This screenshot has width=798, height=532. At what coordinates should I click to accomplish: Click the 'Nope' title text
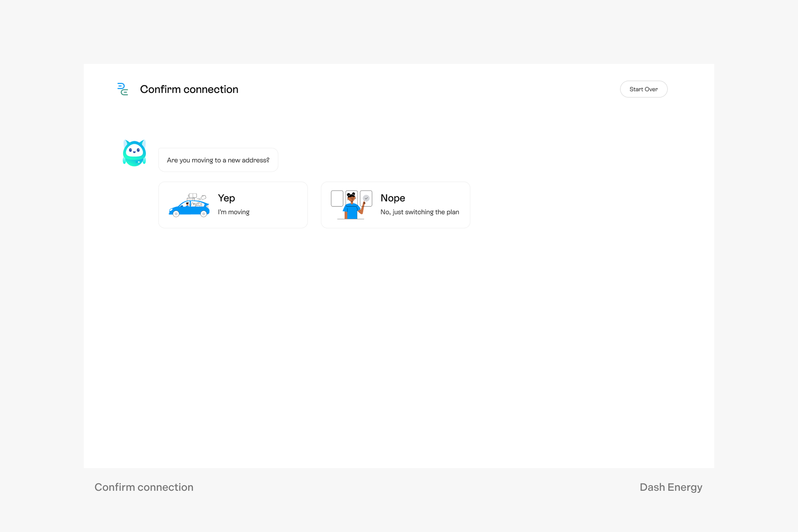[393, 198]
